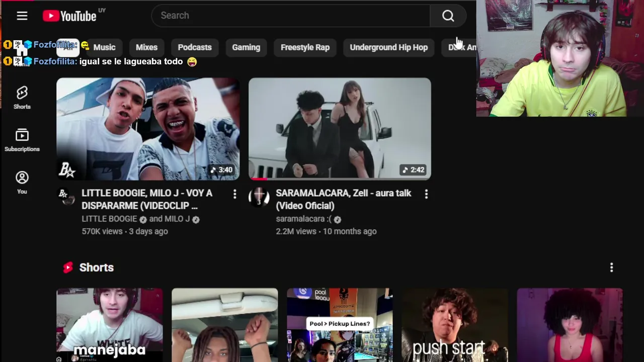Select the Underground Hip Hop chip
Screen dimensions: 644x362
(x=388, y=47)
